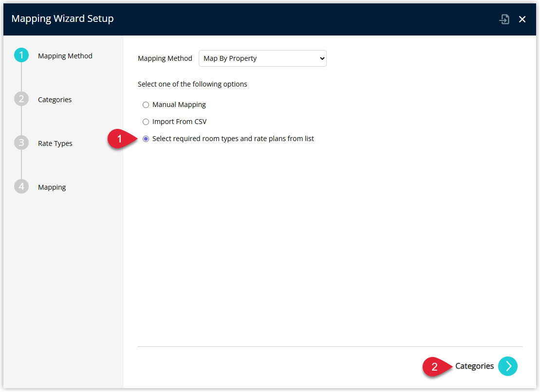Open the Rate Types step label in sidebar
The width and height of the screenshot is (540, 392).
55,143
